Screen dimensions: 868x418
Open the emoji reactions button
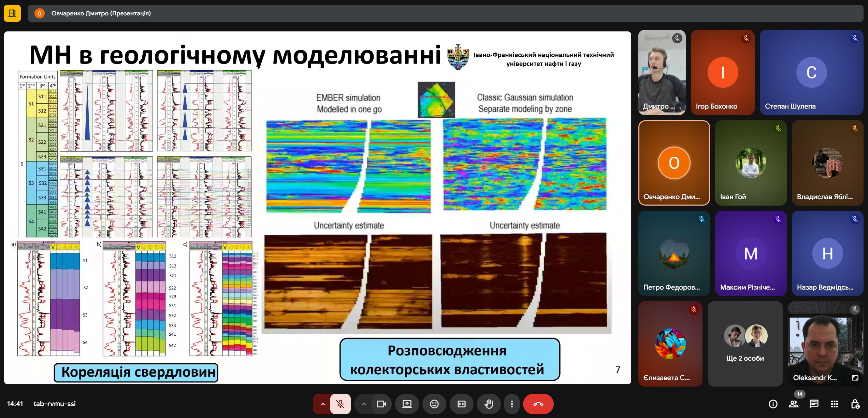pos(434,404)
